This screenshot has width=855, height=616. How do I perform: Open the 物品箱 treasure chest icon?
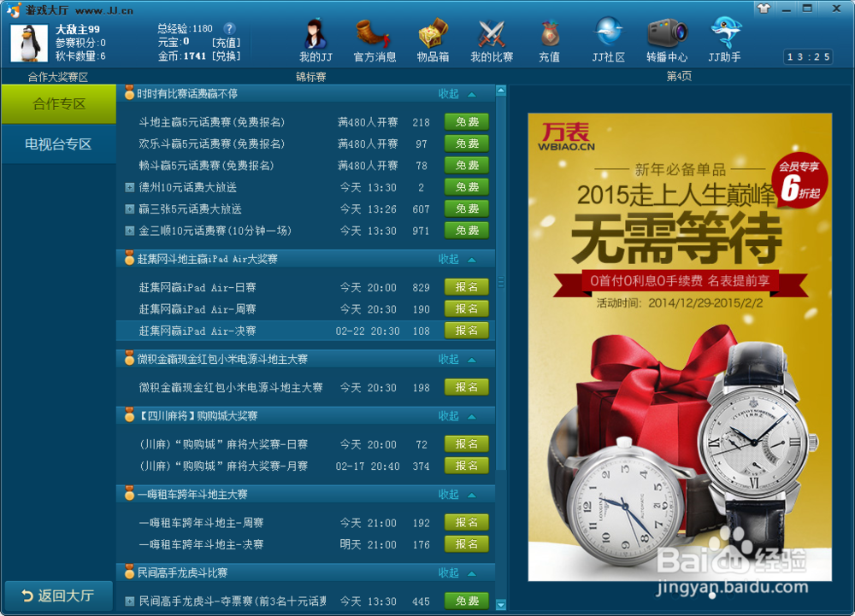pyautogui.click(x=433, y=34)
